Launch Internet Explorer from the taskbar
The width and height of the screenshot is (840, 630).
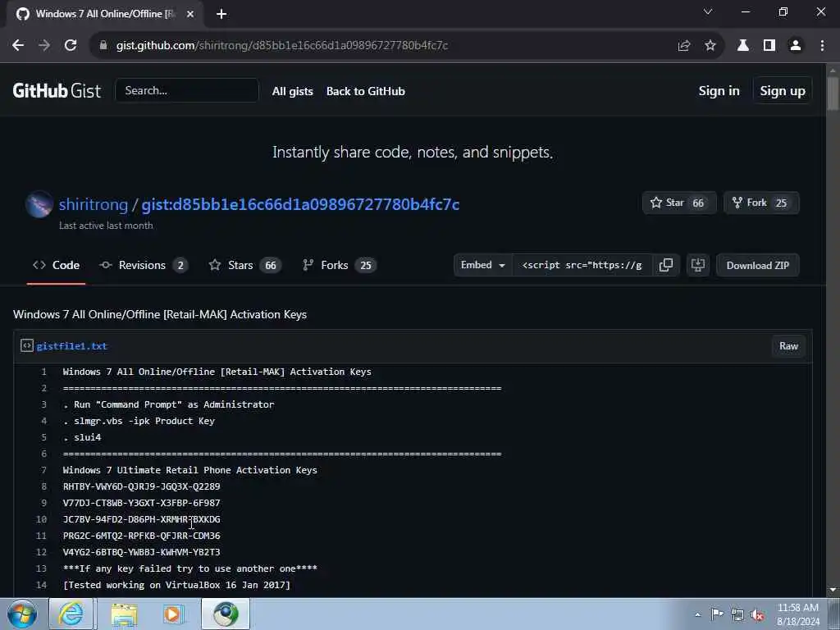(x=71, y=614)
